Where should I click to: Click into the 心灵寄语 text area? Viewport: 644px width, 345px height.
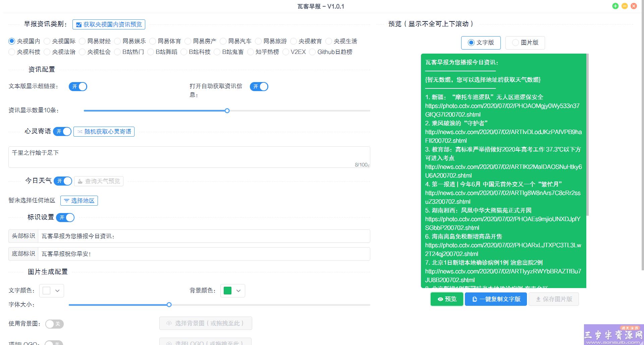189,157
